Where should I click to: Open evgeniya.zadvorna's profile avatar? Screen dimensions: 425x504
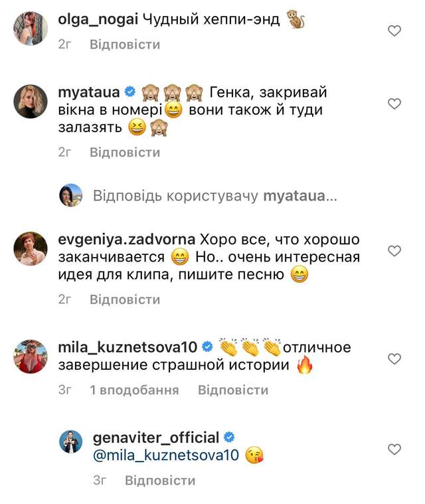tap(31, 249)
